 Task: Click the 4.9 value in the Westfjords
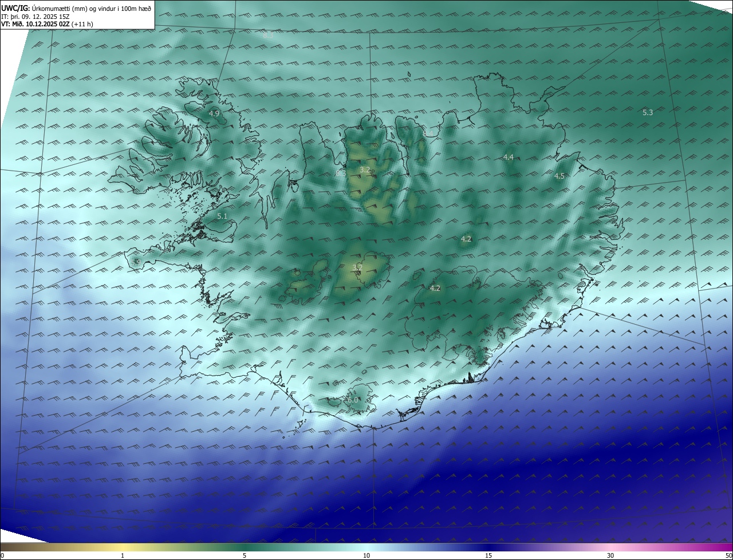(214, 113)
